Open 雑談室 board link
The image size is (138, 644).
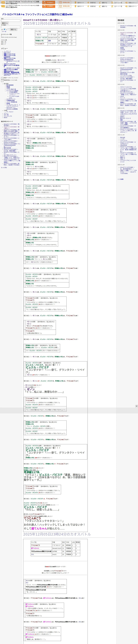pos(8,87)
